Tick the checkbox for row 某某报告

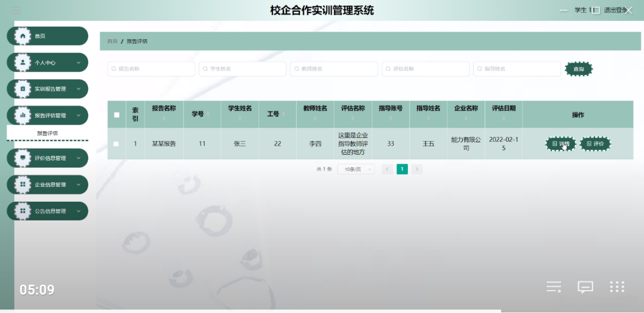[116, 143]
